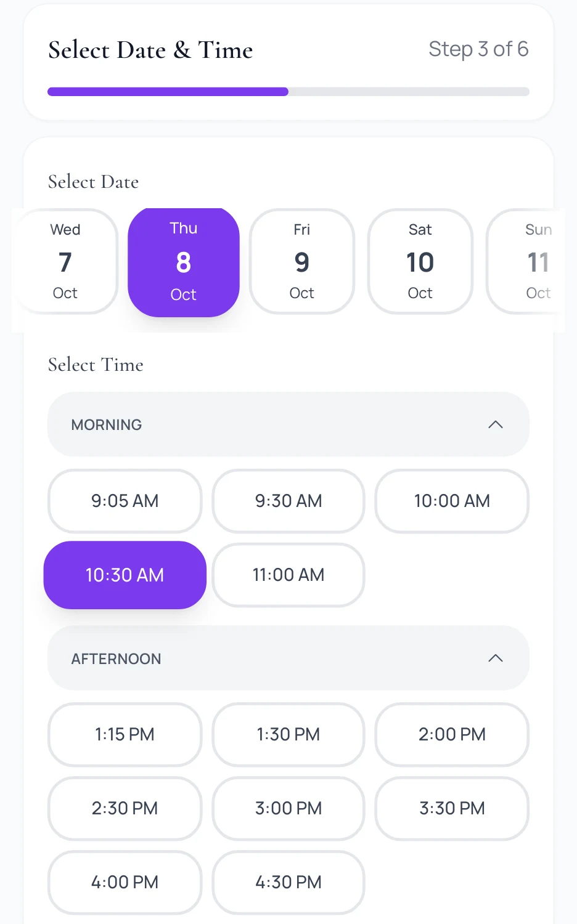
Task: Choose 10:00 AM time slot
Action: click(x=452, y=501)
